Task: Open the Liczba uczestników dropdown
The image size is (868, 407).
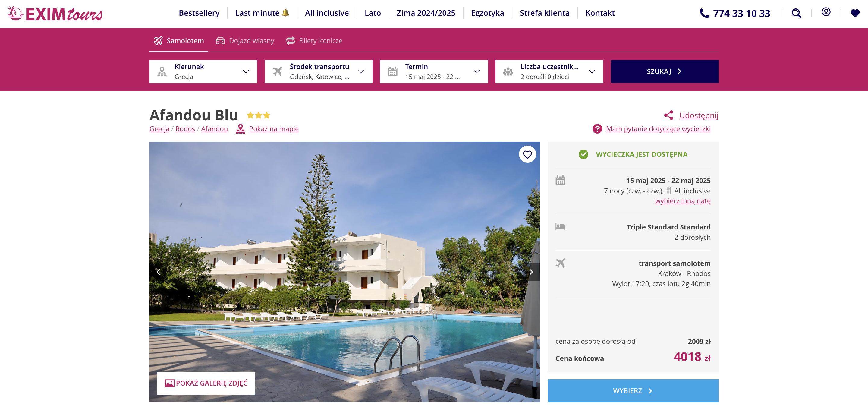Action: coord(549,71)
